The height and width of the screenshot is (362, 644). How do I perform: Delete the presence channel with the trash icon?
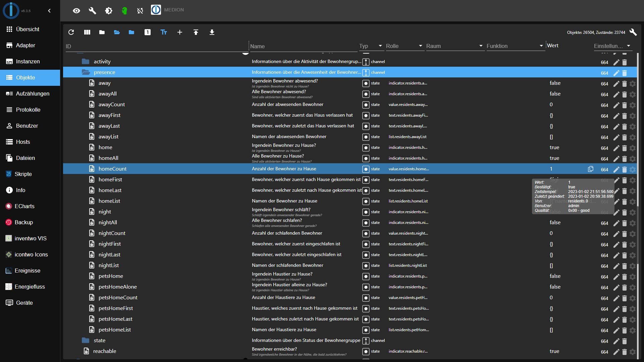pos(625,73)
